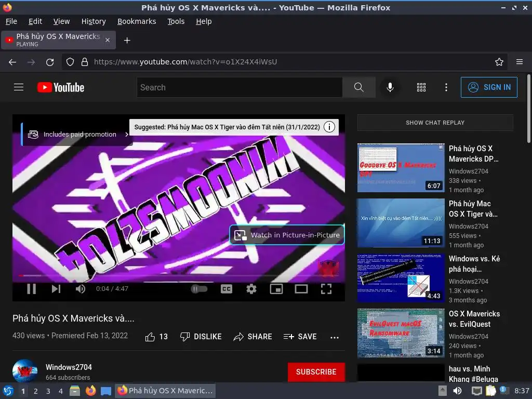
Task: View site security lock info
Action: [x=85, y=62]
